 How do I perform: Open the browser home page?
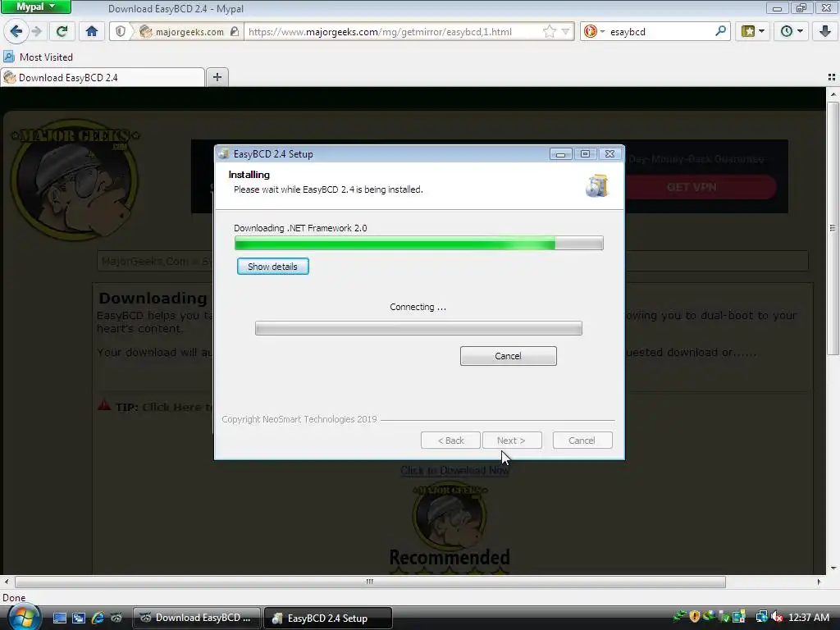coord(92,32)
